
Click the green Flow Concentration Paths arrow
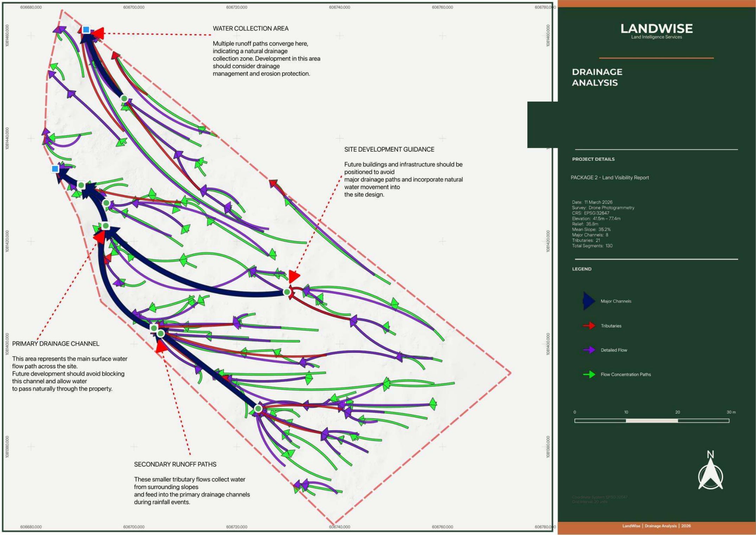click(589, 375)
